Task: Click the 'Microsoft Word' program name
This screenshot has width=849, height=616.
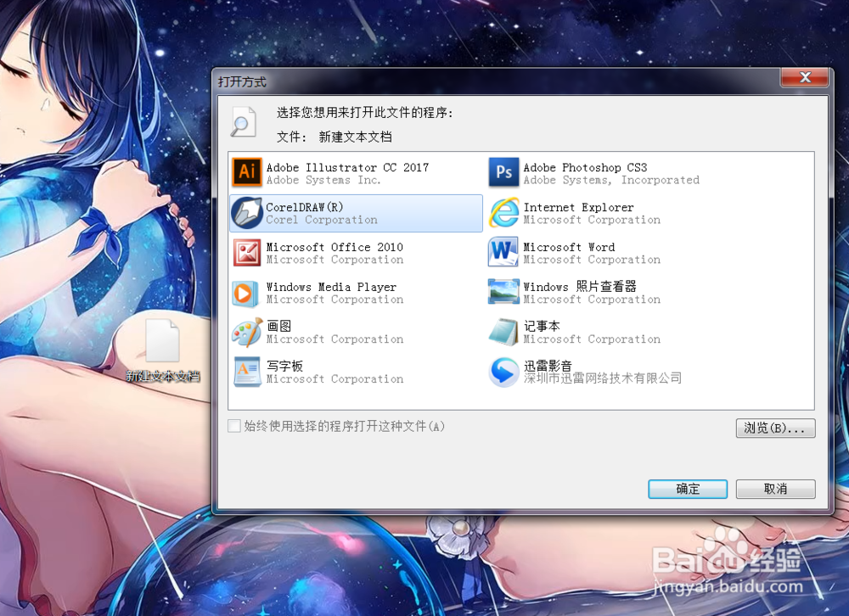Action: 569,247
